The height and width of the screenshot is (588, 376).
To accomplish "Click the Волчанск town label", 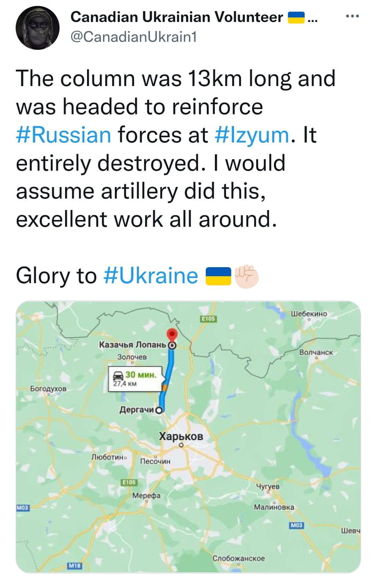I will coord(317,352).
